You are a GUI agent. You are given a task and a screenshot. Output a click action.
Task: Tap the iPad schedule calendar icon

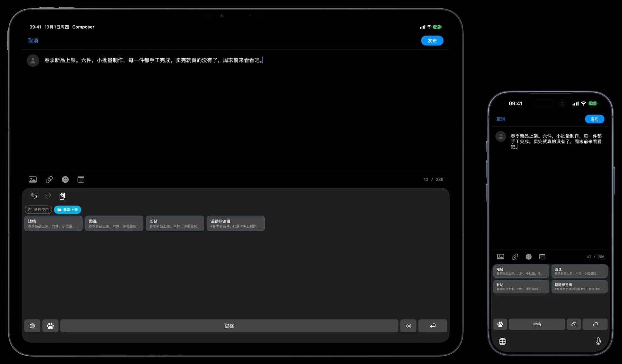click(x=81, y=180)
